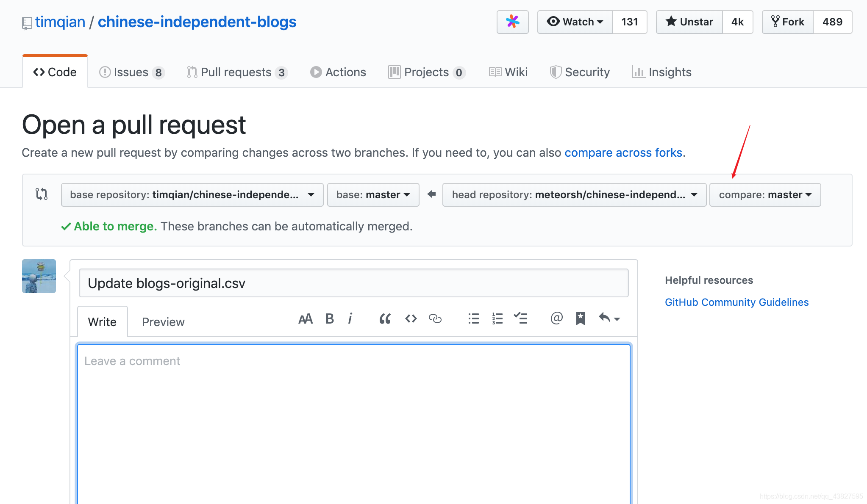The height and width of the screenshot is (504, 867).
Task: Open the Actions tab
Action: tap(338, 72)
